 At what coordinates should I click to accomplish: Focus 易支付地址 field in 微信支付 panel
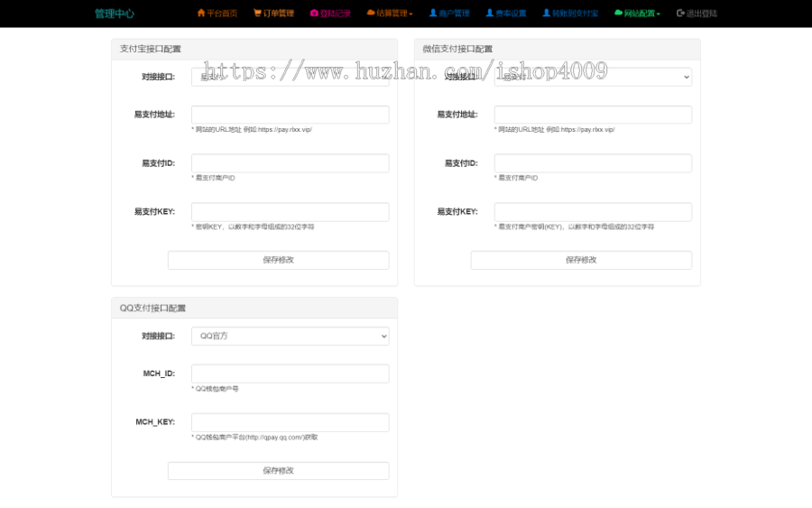[593, 115]
